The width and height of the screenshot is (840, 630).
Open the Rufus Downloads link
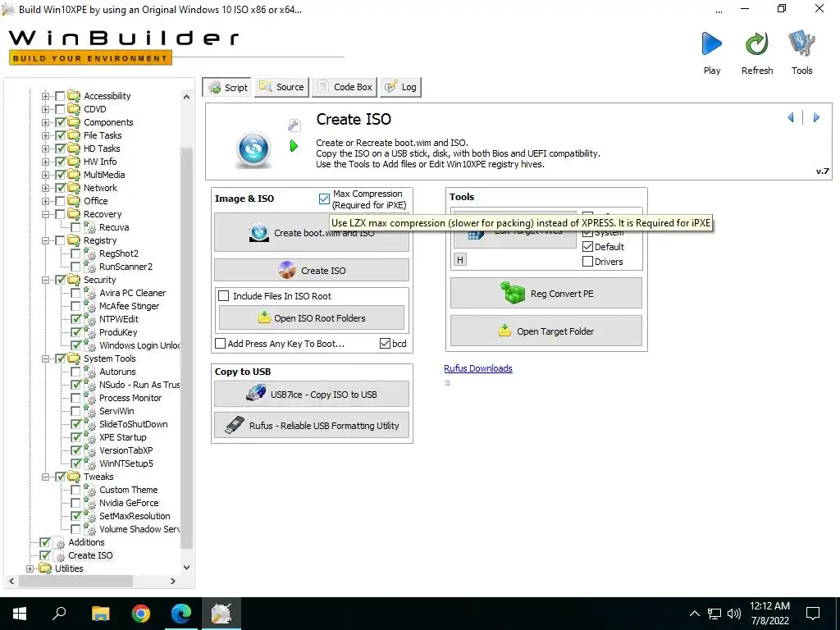pos(478,368)
